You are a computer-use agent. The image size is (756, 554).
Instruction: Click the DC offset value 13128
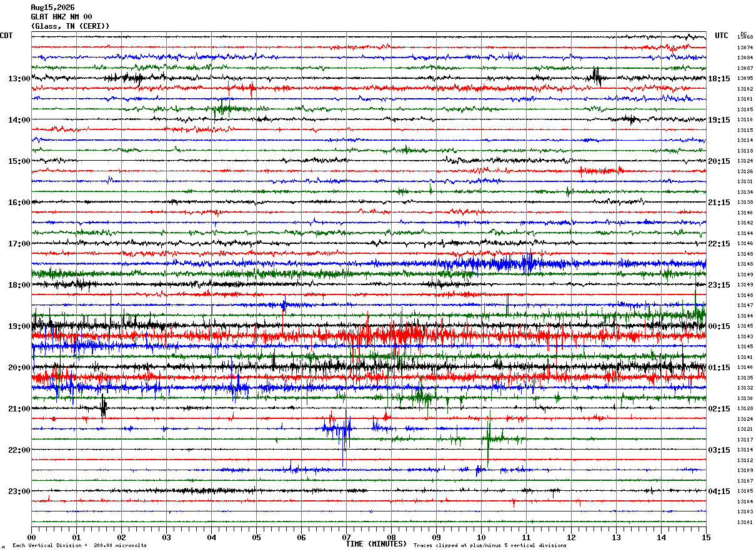[745, 408]
